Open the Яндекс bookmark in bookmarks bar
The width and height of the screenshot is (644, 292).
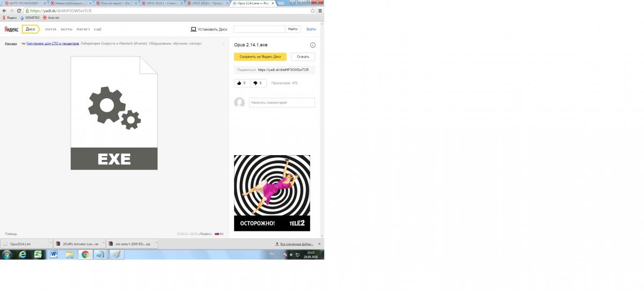(x=10, y=17)
